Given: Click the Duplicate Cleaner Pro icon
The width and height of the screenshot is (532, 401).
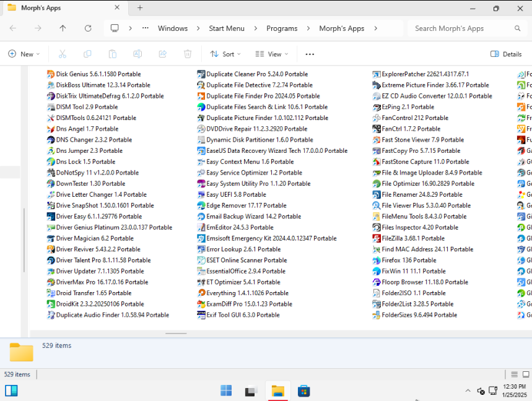Looking at the screenshot, I should click(201, 74).
